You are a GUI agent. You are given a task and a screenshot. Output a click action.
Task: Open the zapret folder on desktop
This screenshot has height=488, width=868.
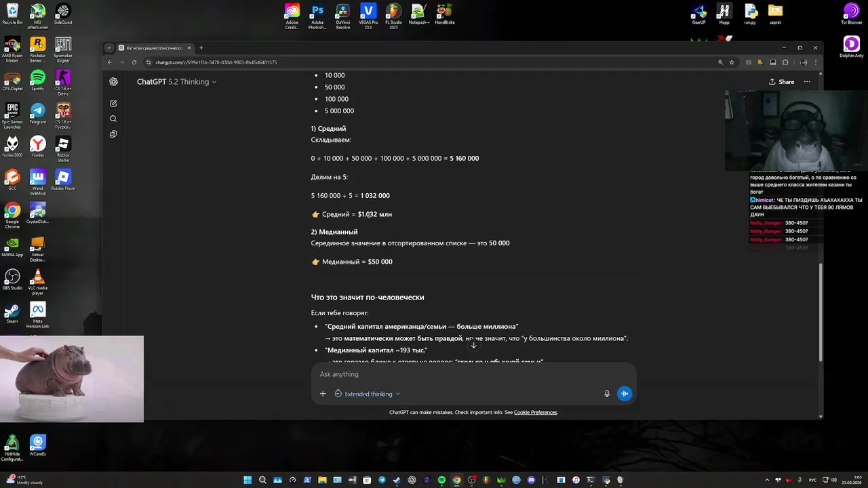pos(775,14)
